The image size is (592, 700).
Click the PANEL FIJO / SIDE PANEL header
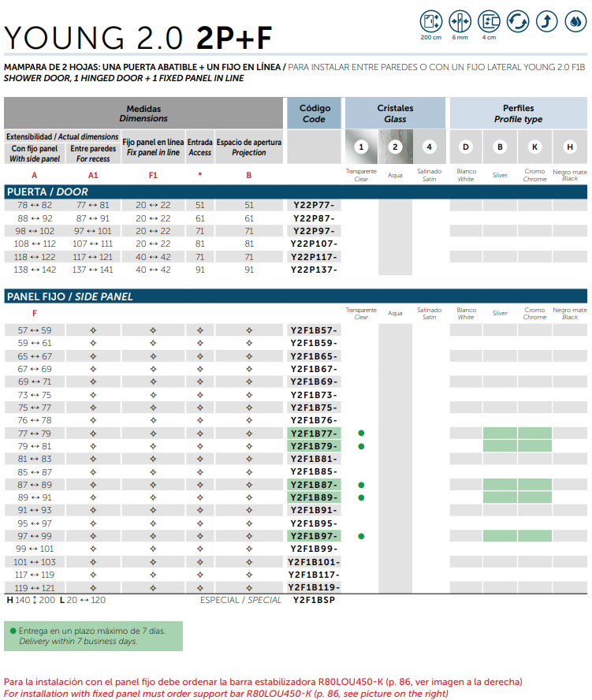tap(70, 296)
